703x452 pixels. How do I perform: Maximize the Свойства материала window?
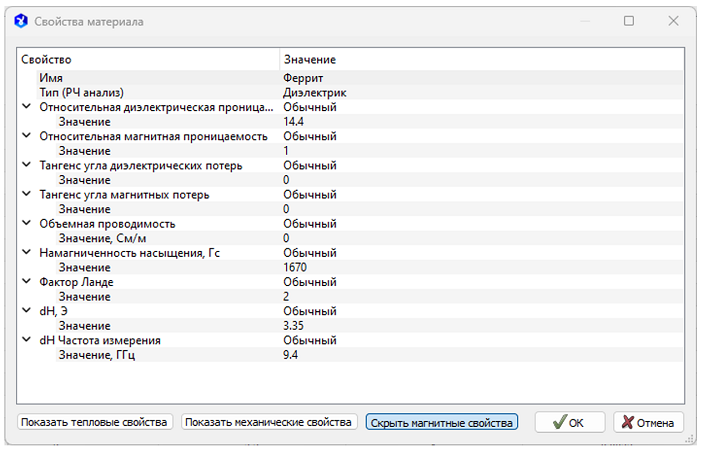coord(629,21)
